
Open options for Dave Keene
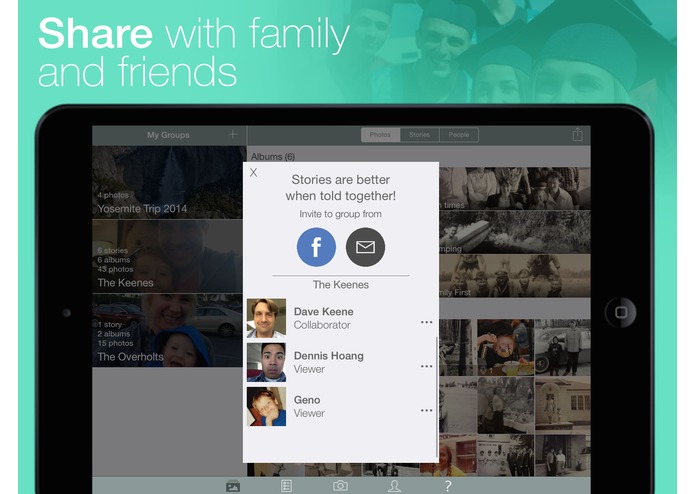click(x=426, y=322)
